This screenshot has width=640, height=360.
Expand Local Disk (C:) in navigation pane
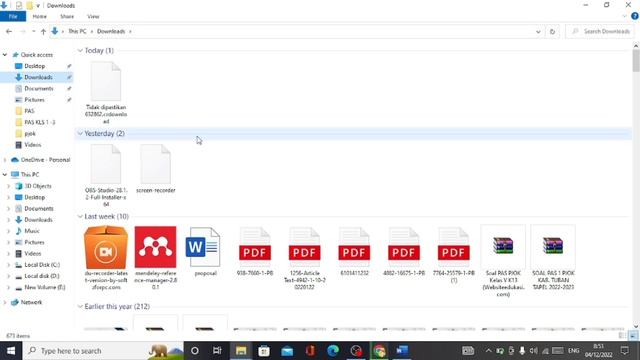click(9, 265)
